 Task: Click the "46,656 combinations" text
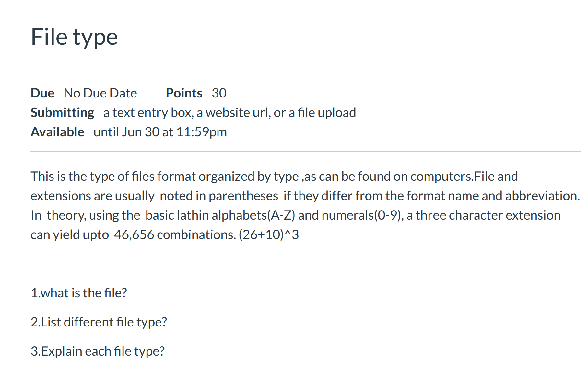click(x=175, y=235)
